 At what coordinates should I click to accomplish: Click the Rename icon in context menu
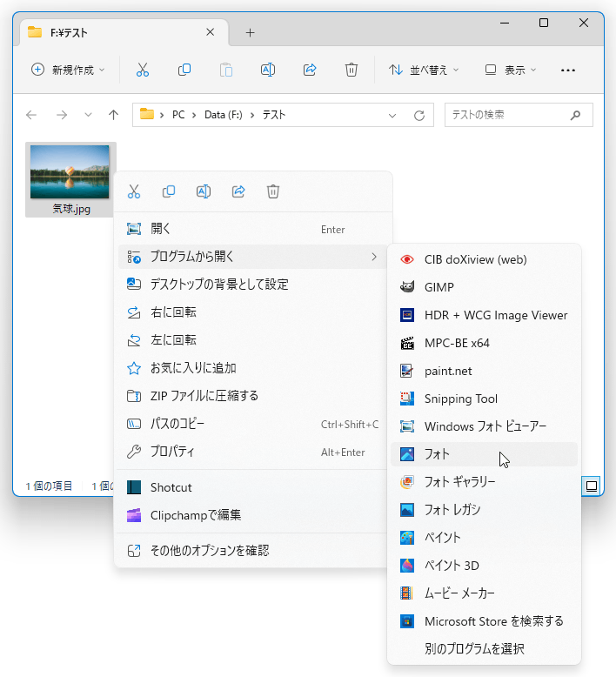tap(204, 191)
